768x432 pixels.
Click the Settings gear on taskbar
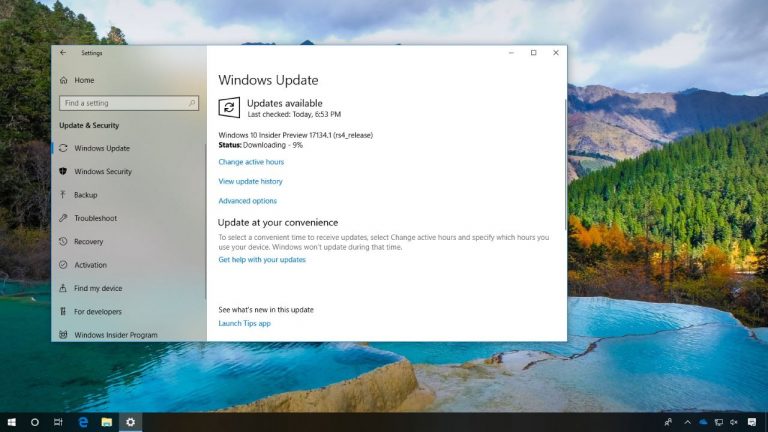pyautogui.click(x=130, y=422)
